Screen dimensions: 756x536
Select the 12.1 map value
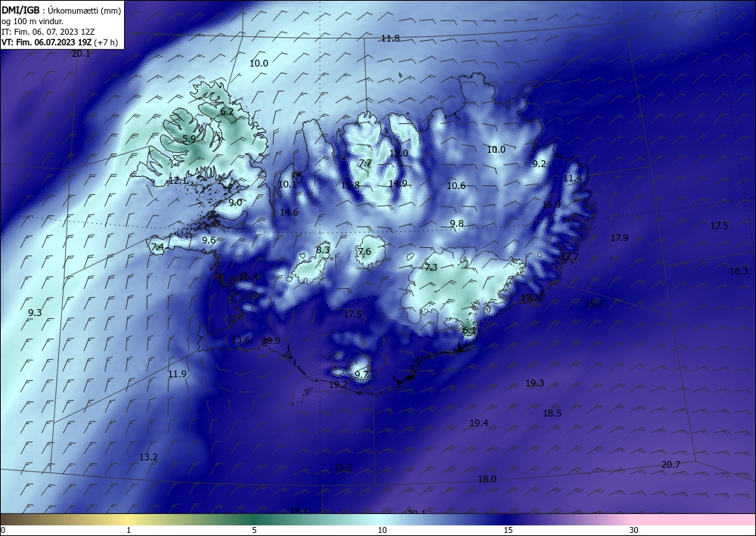coord(178,181)
